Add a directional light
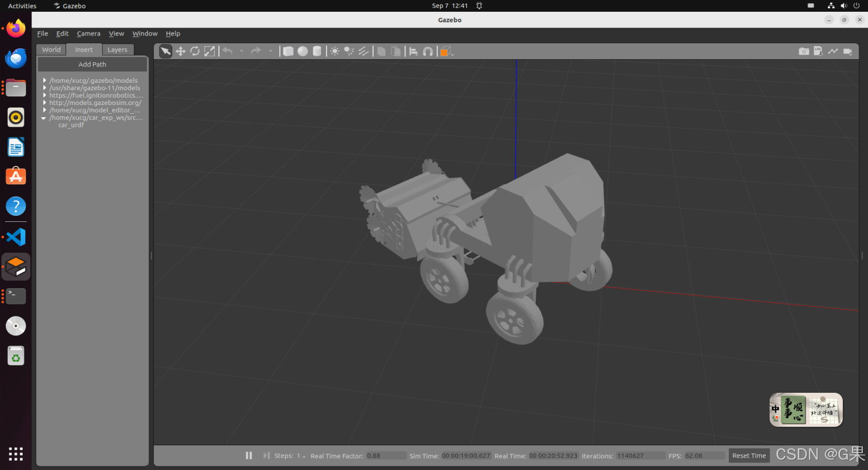The width and height of the screenshot is (868, 470). point(364,51)
